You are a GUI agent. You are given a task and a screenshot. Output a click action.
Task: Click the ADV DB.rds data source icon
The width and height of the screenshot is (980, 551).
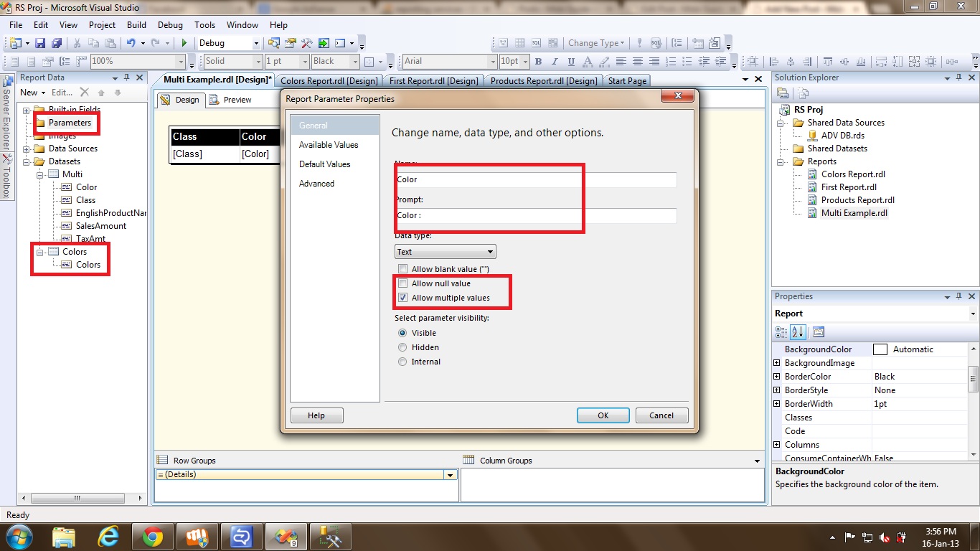point(812,136)
